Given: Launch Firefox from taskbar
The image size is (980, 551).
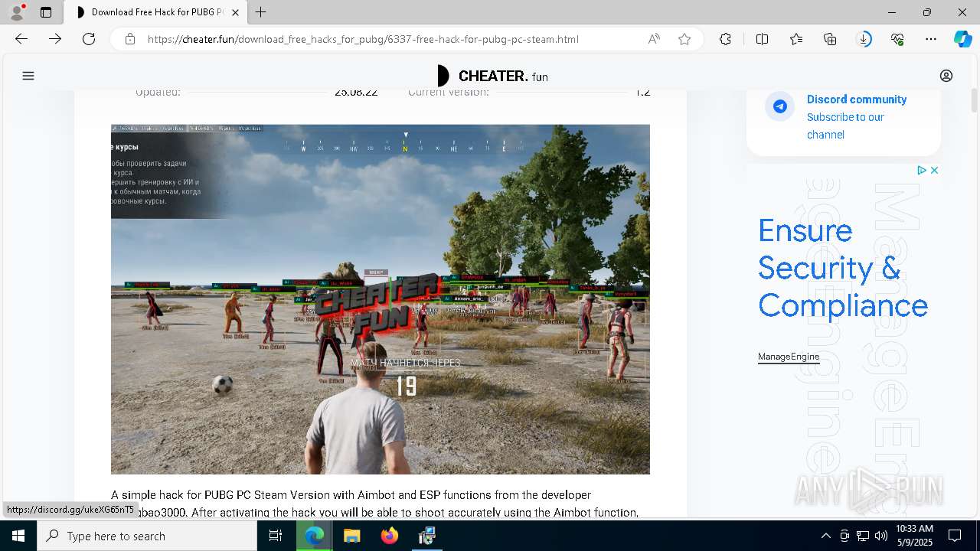Looking at the screenshot, I should [x=390, y=536].
